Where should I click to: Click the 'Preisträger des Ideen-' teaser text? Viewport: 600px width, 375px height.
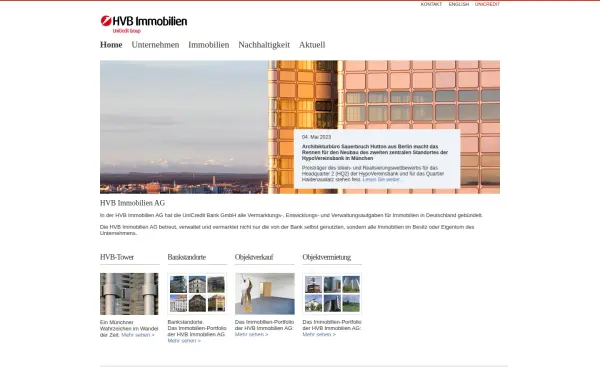[x=373, y=174]
